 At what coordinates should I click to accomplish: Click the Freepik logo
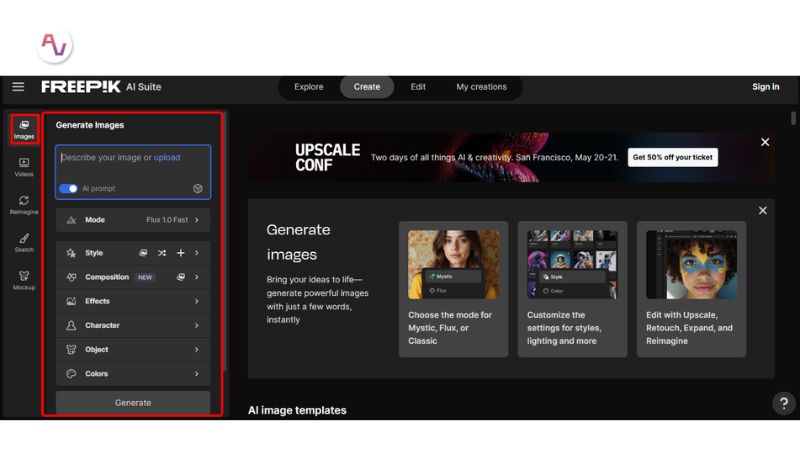[x=81, y=87]
